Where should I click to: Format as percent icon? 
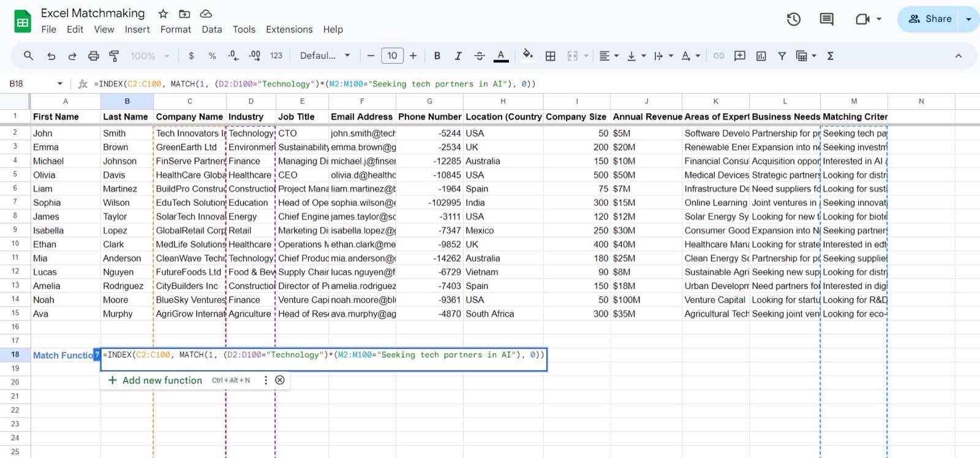[212, 56]
